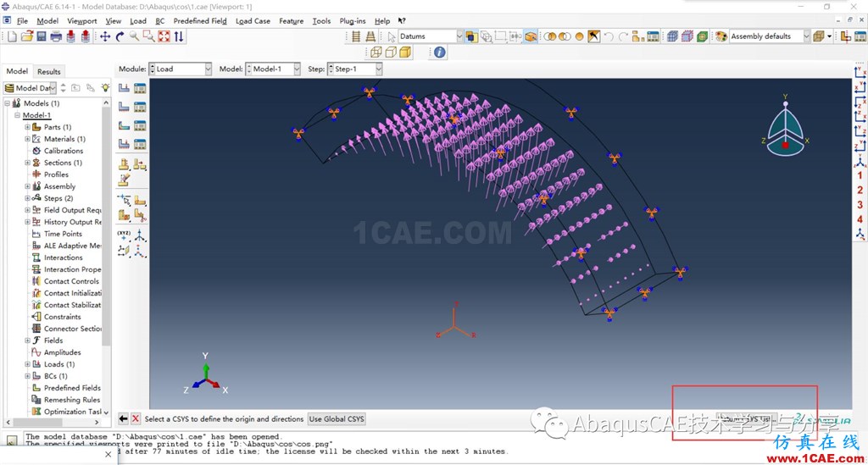The width and height of the screenshot is (868, 465).
Task: Open the Module dropdown showing Load
Action: point(181,69)
